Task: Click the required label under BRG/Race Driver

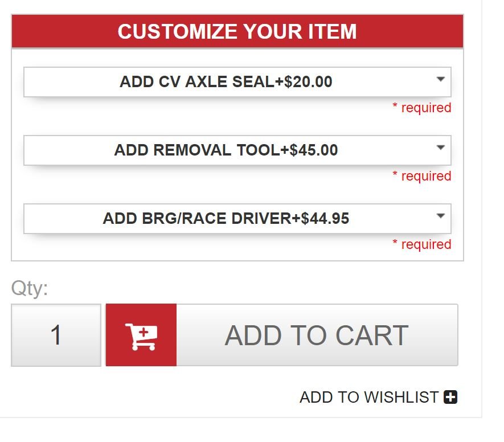Action: [x=422, y=244]
